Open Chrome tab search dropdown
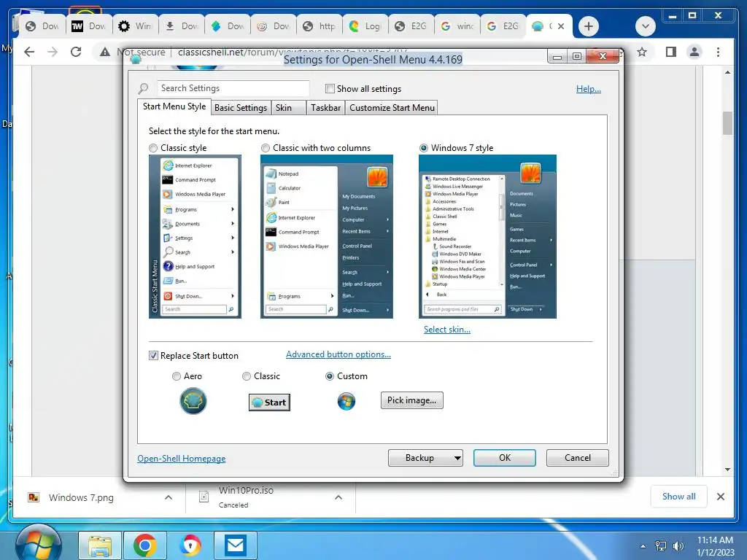This screenshot has width=747, height=560. [646, 26]
